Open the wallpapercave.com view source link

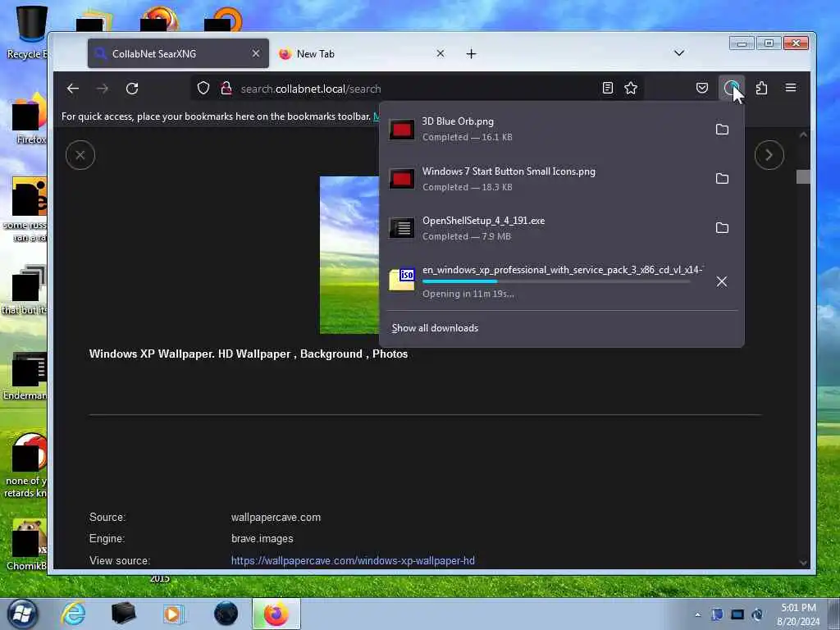point(353,560)
